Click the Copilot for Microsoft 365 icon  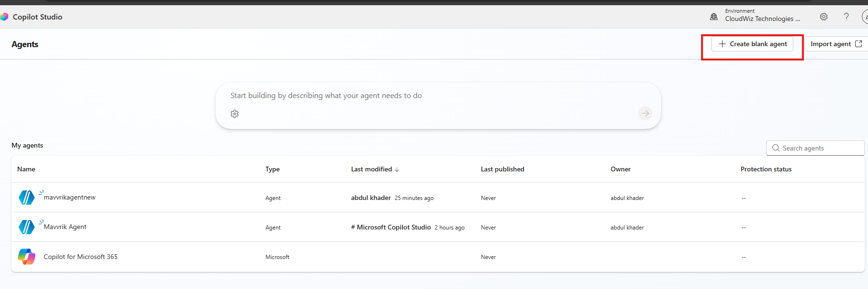click(x=27, y=257)
